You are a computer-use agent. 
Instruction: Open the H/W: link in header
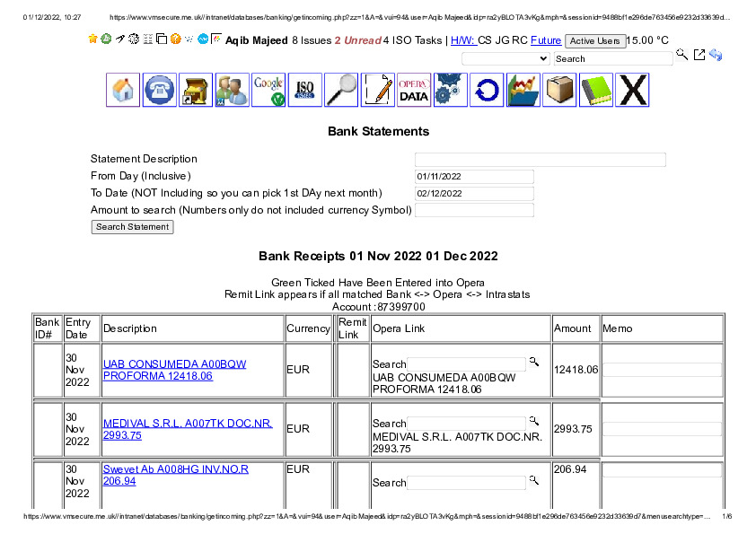(462, 40)
